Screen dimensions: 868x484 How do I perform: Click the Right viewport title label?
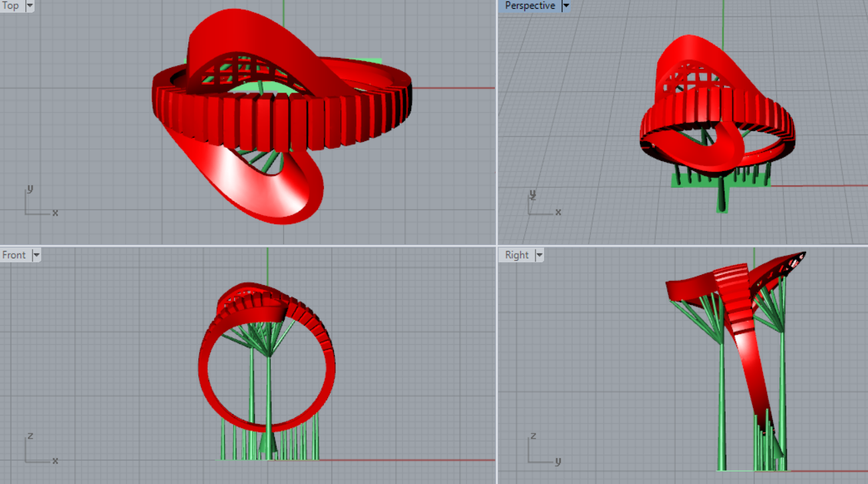coord(517,255)
